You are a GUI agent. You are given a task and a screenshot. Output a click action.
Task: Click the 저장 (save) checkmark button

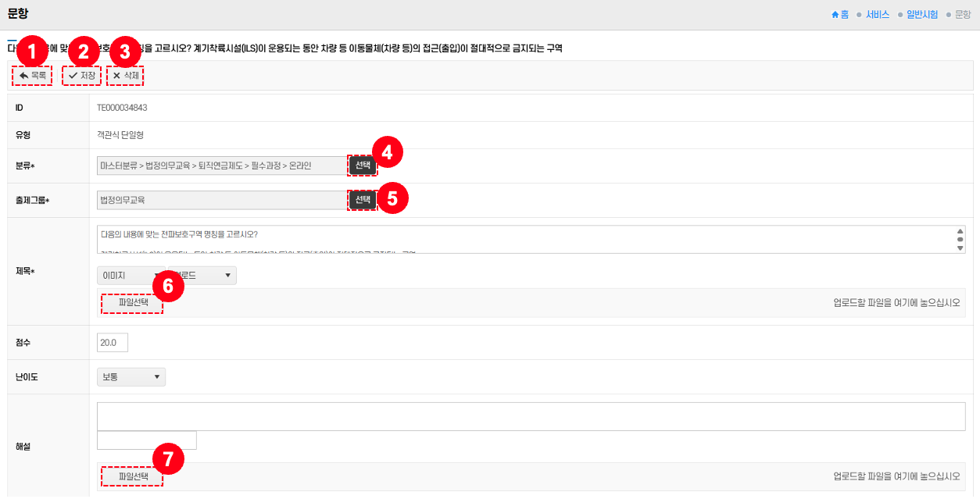coord(81,76)
